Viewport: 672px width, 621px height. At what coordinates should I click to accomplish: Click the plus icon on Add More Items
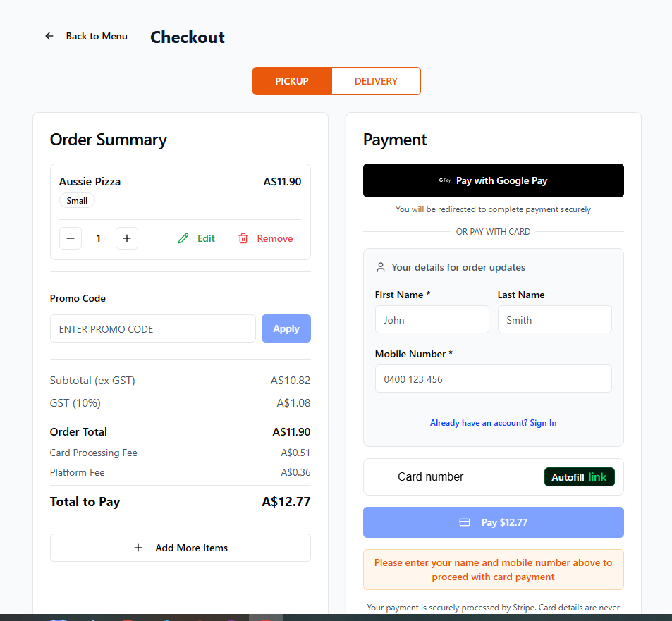coord(138,548)
